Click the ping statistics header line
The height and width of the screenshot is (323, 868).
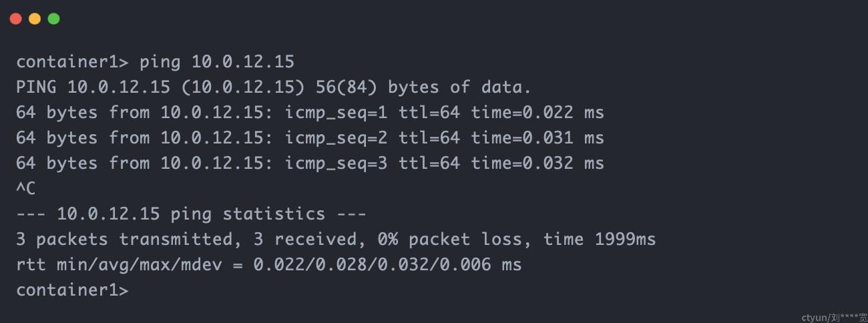point(191,214)
